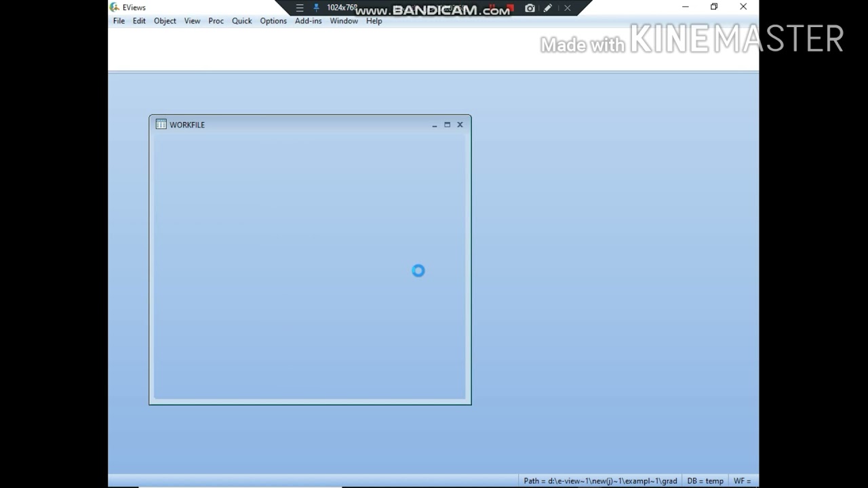
Task: Open the Options menu
Action: [x=273, y=21]
